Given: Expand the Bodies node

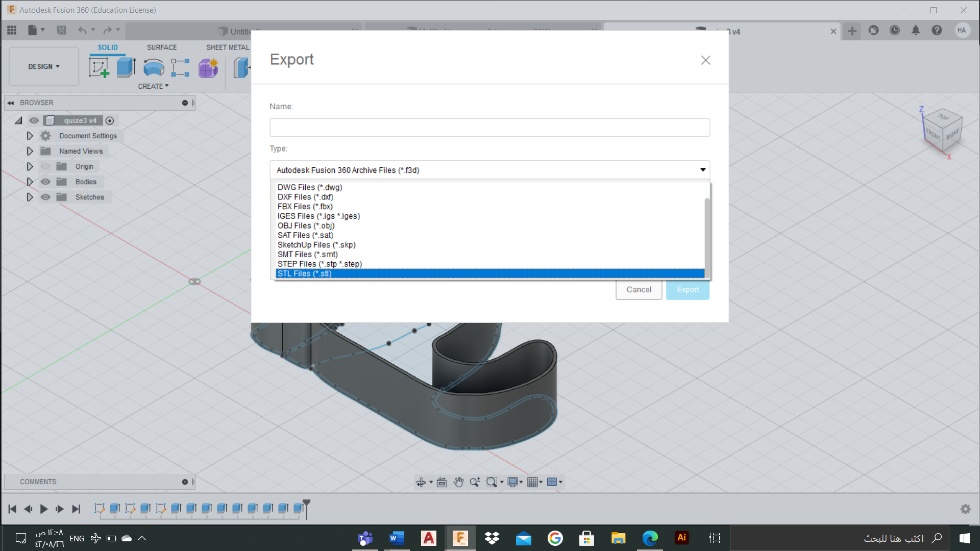Looking at the screenshot, I should tap(30, 182).
